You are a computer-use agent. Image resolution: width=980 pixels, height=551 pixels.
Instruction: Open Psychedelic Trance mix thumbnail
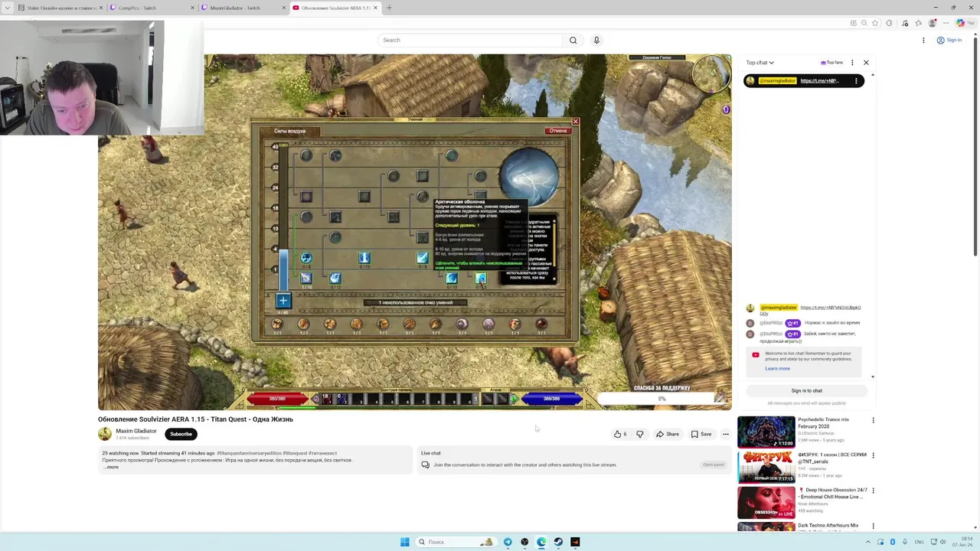[x=766, y=432]
